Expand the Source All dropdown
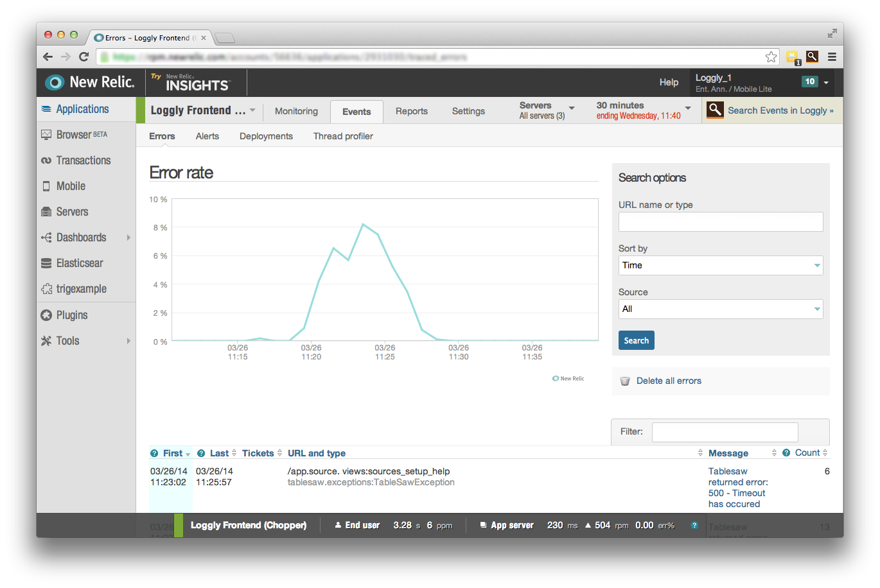880x588 pixels. (720, 309)
